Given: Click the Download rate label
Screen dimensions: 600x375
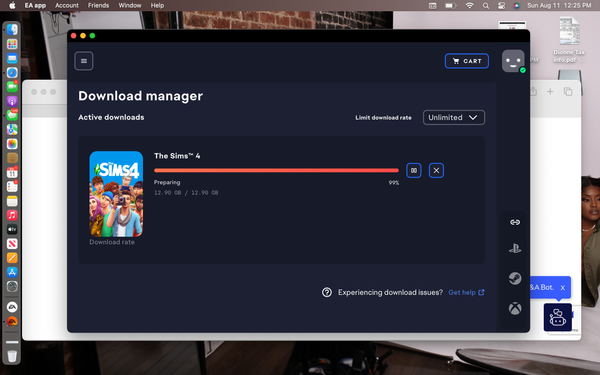Looking at the screenshot, I should click(112, 242).
